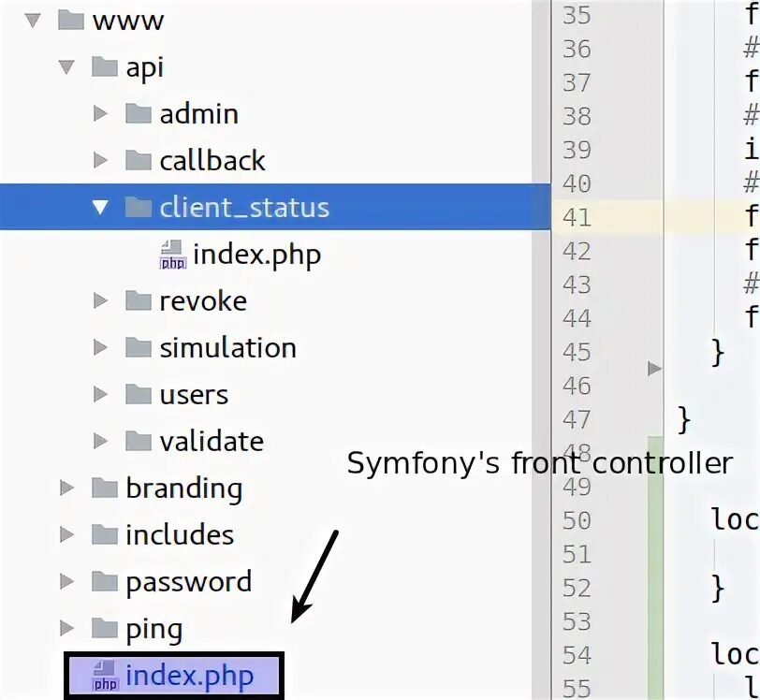Click the www folder icon
760x700 pixels.
pyautogui.click(x=71, y=21)
